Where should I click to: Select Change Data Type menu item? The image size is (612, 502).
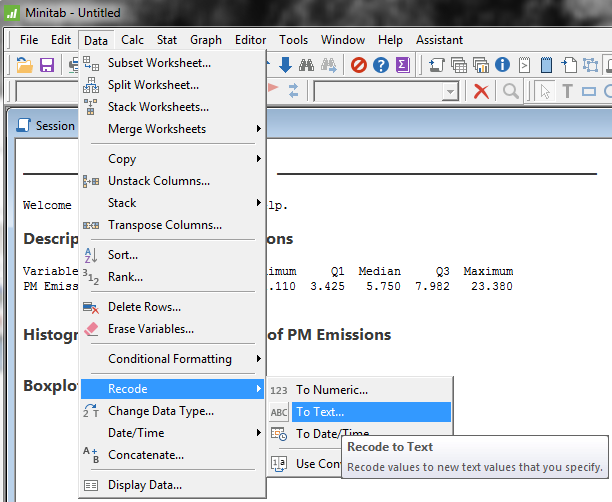pos(172,411)
